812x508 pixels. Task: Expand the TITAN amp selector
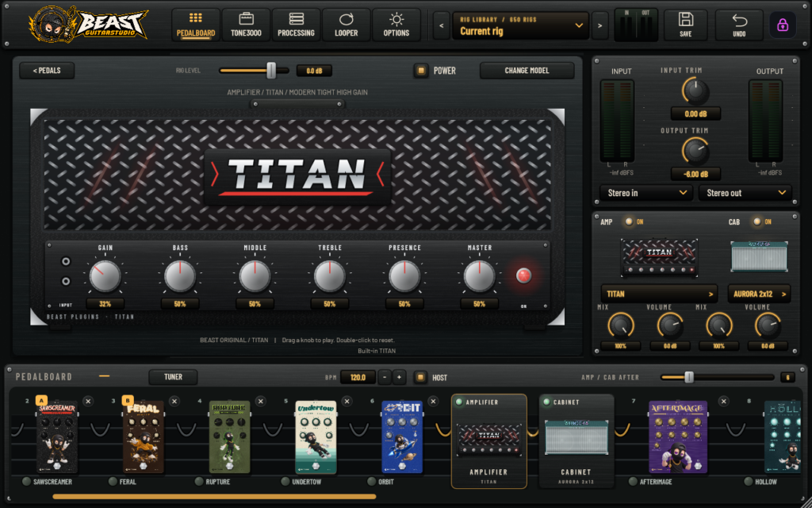(x=659, y=294)
